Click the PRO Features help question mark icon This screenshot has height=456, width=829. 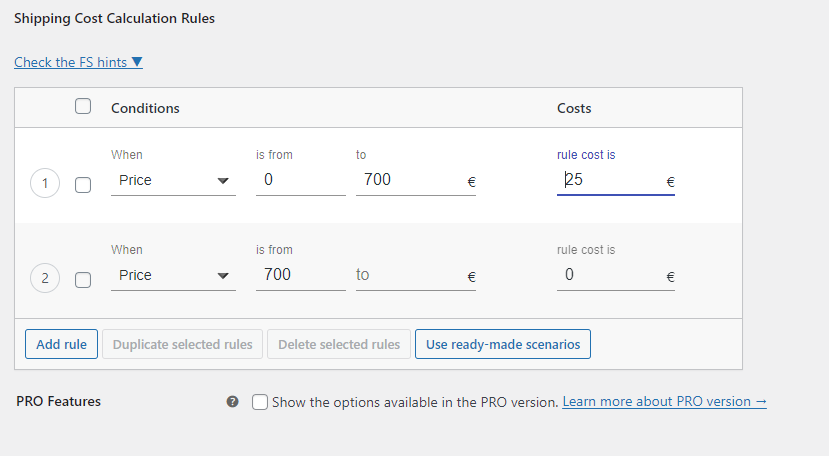click(232, 402)
